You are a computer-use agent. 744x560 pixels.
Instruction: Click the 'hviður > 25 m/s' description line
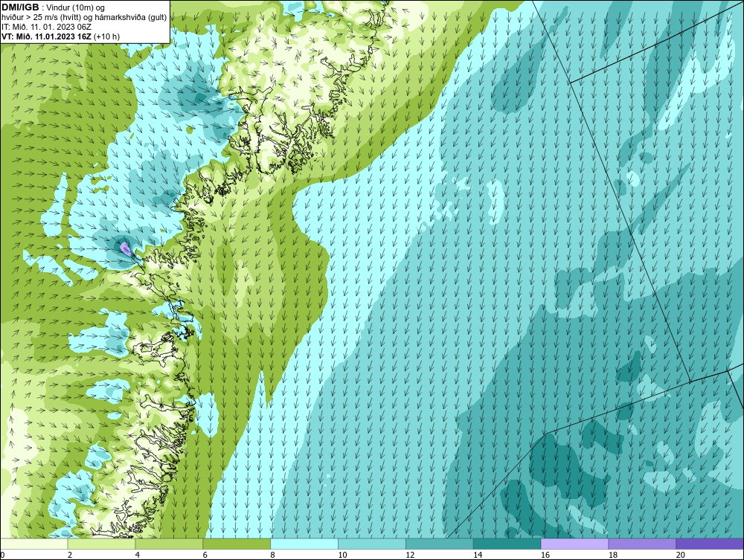[84, 17]
